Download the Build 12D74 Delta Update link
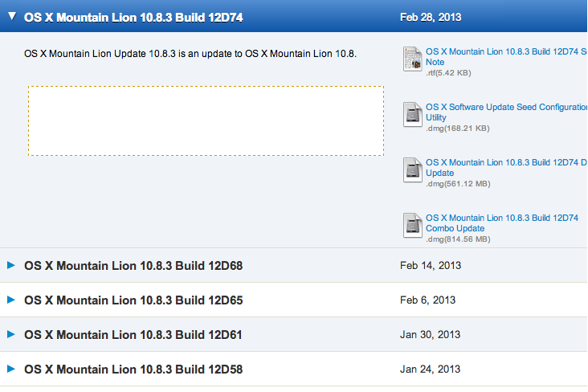 coord(506,168)
